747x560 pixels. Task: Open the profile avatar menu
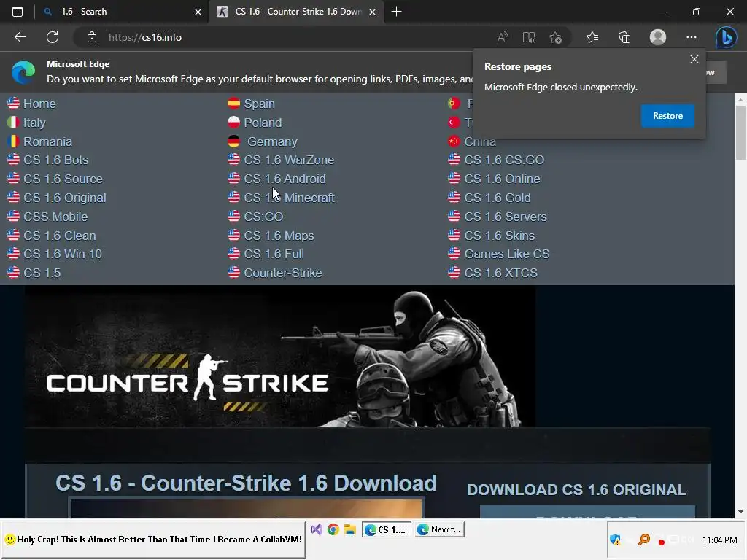(x=658, y=37)
